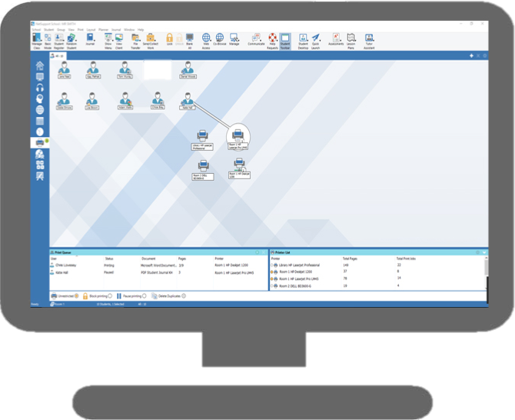Click the Help Requests toolbar icon

click(272, 38)
